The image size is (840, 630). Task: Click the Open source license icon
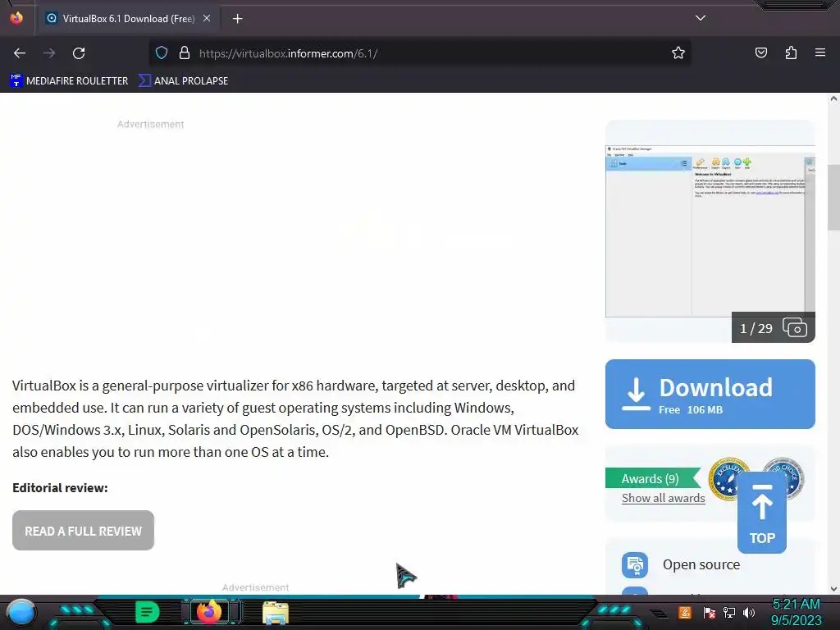[x=635, y=564]
